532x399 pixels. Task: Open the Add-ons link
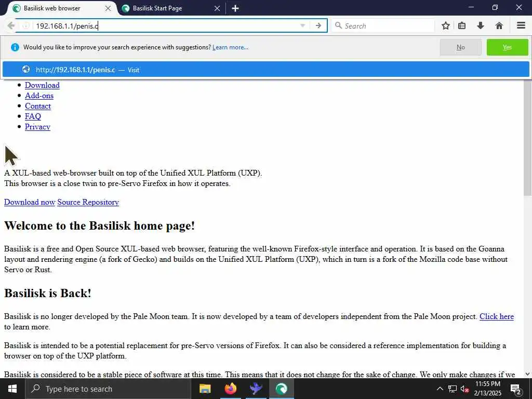[x=39, y=96]
